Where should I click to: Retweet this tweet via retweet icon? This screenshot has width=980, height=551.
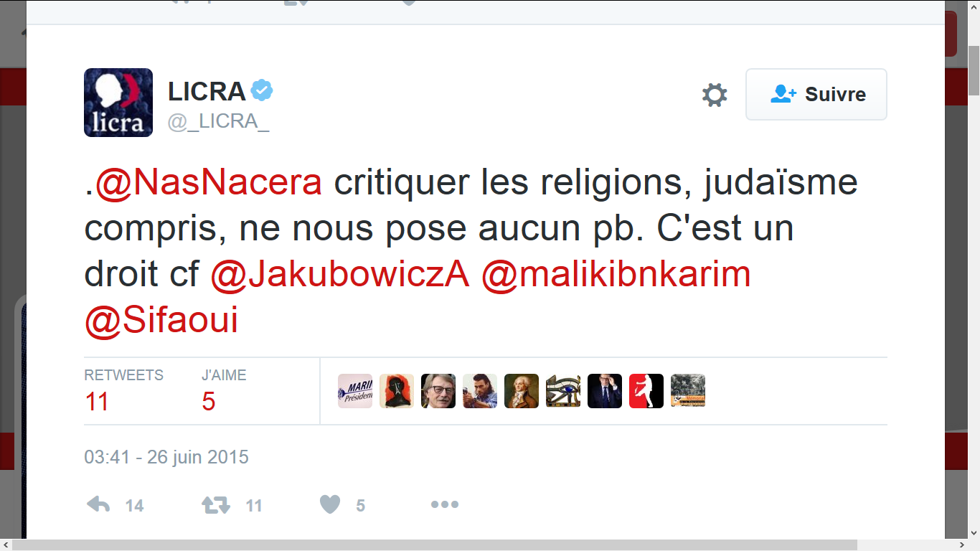click(x=215, y=505)
